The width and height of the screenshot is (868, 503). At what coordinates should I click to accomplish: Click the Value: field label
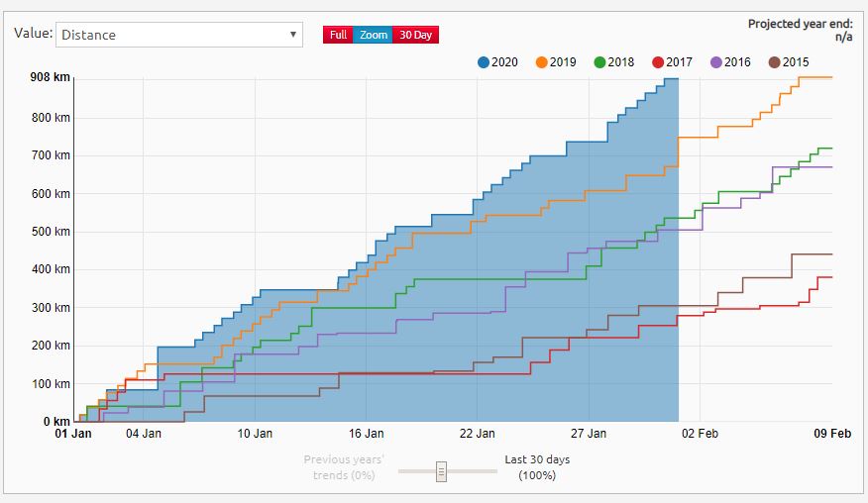[34, 34]
